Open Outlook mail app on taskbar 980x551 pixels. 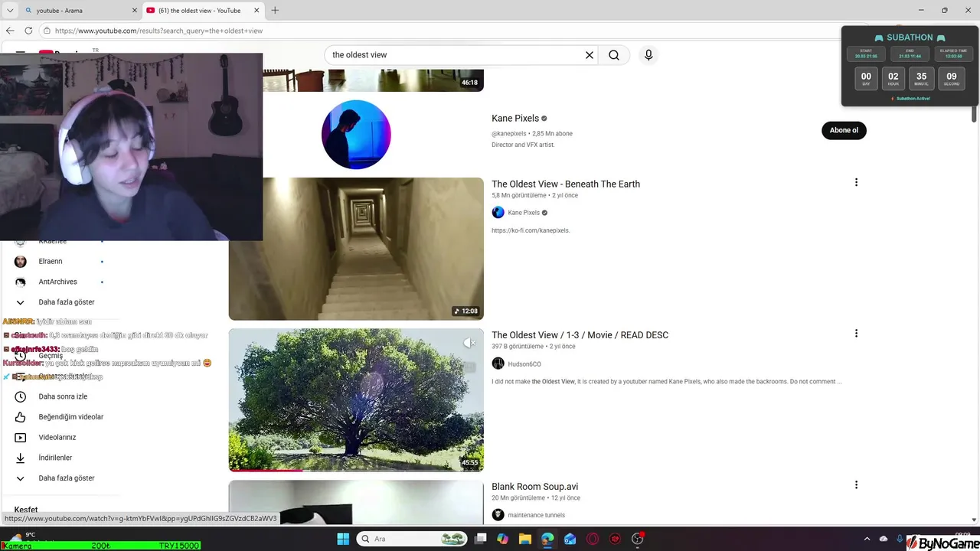pyautogui.click(x=570, y=539)
